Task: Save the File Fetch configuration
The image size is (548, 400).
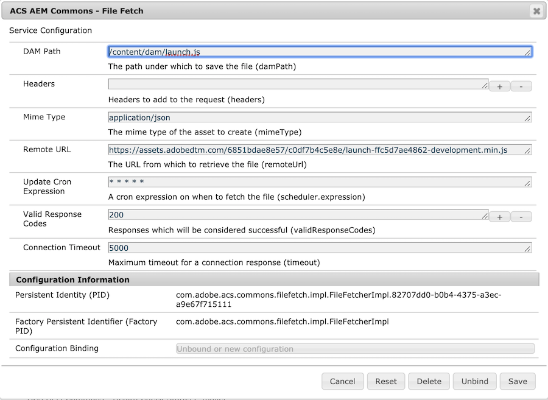Action: pyautogui.click(x=518, y=381)
